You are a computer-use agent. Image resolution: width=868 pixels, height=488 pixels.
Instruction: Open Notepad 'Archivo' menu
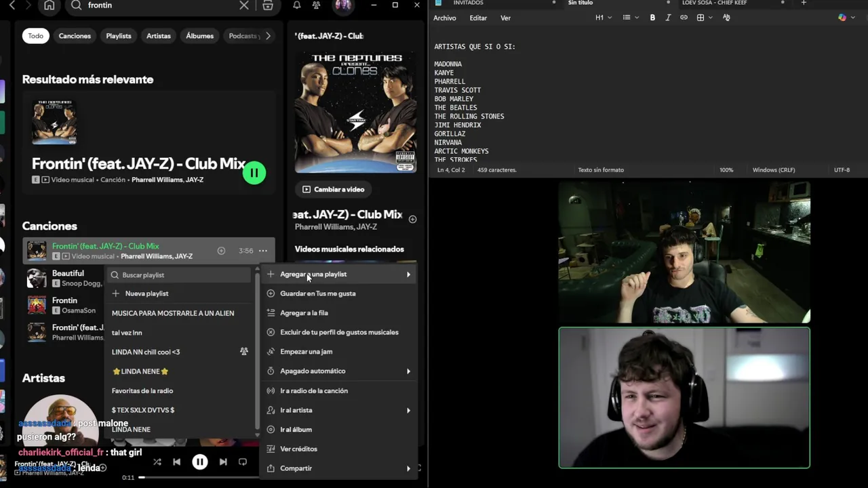445,18
